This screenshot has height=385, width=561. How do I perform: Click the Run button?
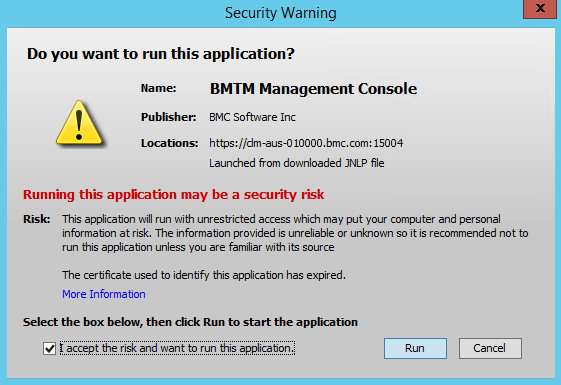[415, 348]
